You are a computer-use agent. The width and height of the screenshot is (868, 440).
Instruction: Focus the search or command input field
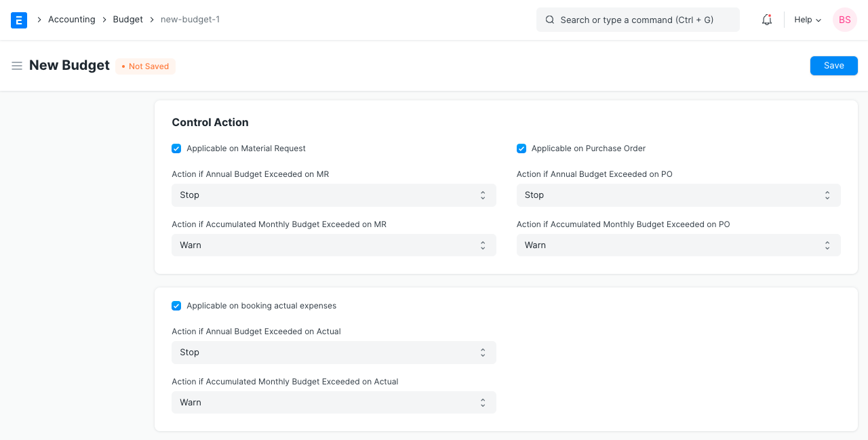pos(644,20)
